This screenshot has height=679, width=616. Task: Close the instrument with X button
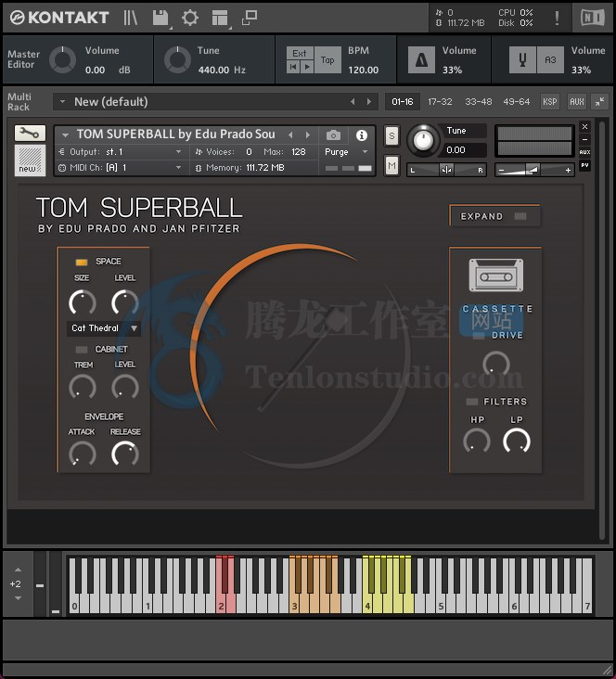[584, 126]
